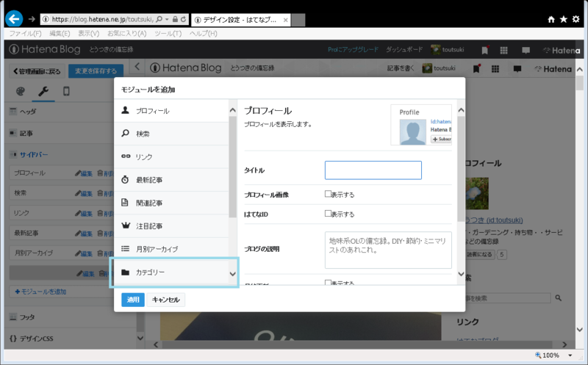Choose 月別アーカイブ module in list
The width and height of the screenshot is (588, 365).
coord(171,249)
